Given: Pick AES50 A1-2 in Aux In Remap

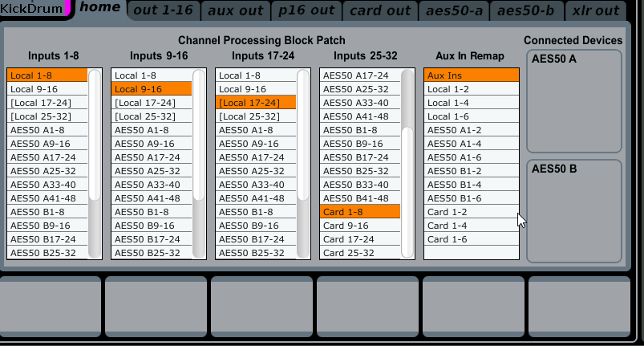Looking at the screenshot, I should (x=472, y=130).
